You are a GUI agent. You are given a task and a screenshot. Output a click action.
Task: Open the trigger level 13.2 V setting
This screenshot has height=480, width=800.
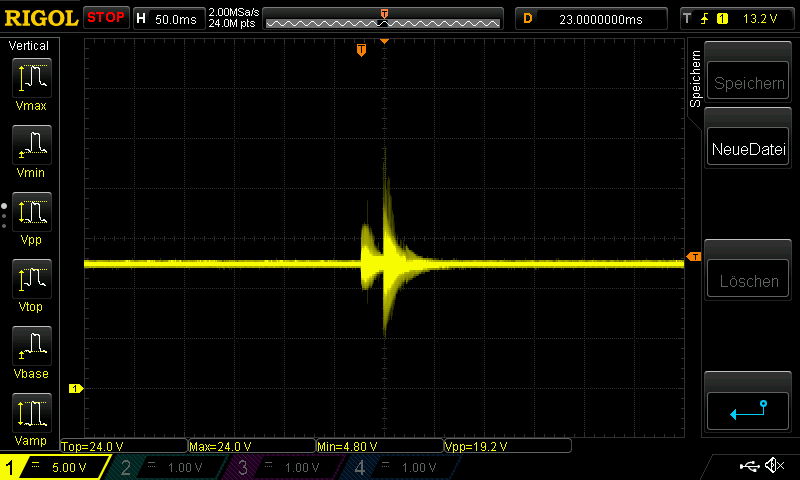736,18
